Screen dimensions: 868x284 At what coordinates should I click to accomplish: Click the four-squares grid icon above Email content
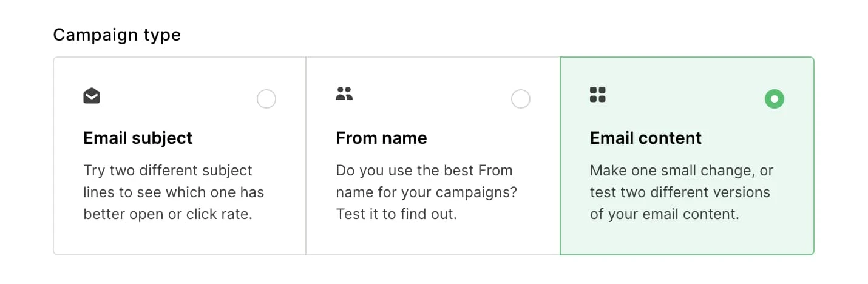pos(598,95)
